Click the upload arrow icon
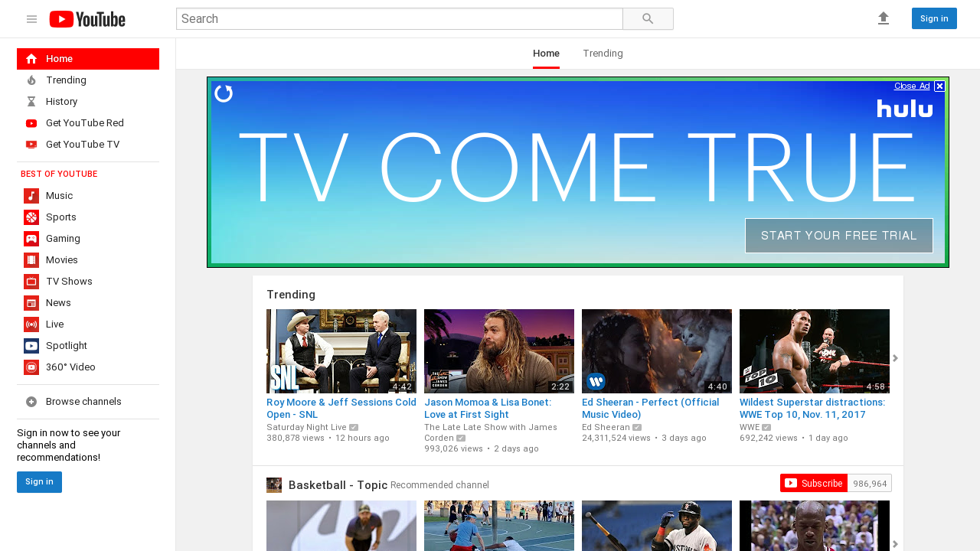This screenshot has height=551, width=980. [884, 18]
